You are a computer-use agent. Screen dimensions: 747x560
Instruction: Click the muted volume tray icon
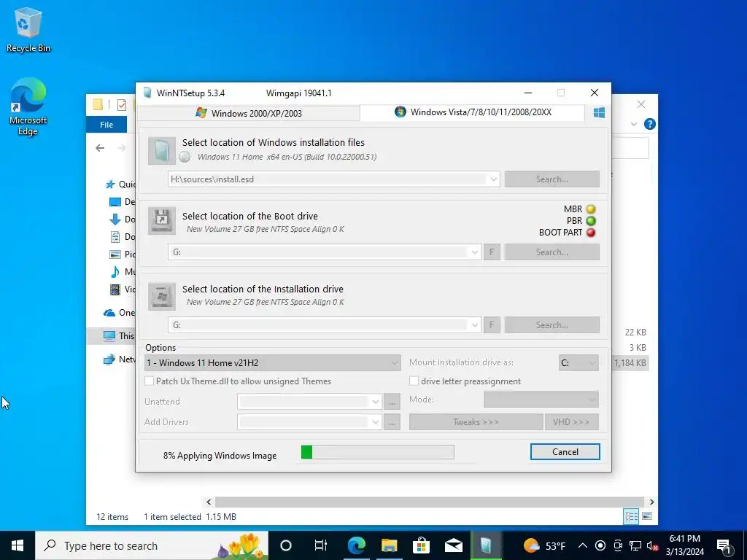tap(652, 545)
